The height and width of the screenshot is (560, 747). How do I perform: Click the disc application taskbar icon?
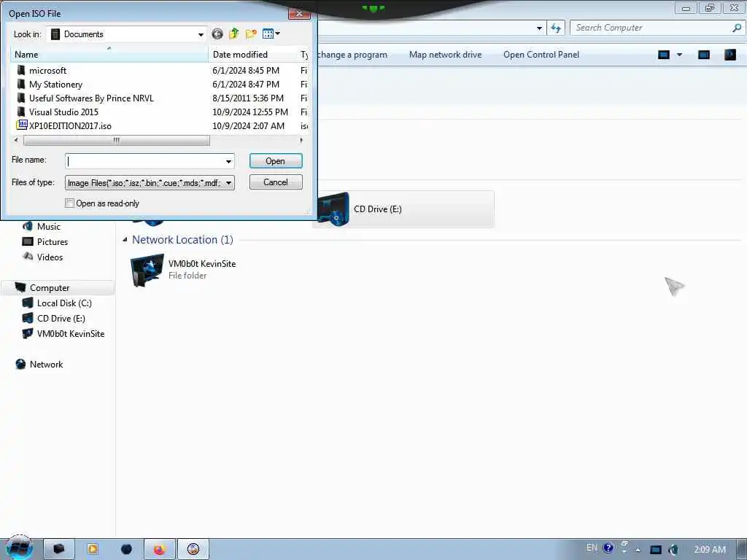[193, 549]
